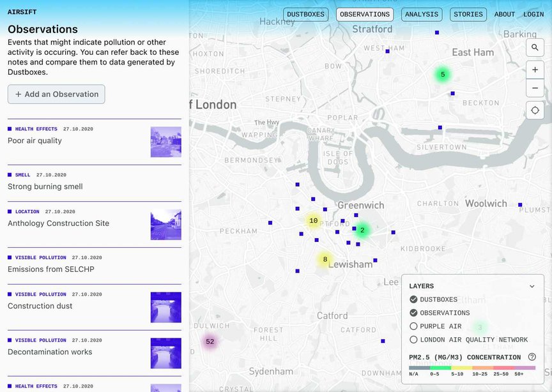Switch to the Dustboxes tab
The image size is (552, 392).
[306, 14]
